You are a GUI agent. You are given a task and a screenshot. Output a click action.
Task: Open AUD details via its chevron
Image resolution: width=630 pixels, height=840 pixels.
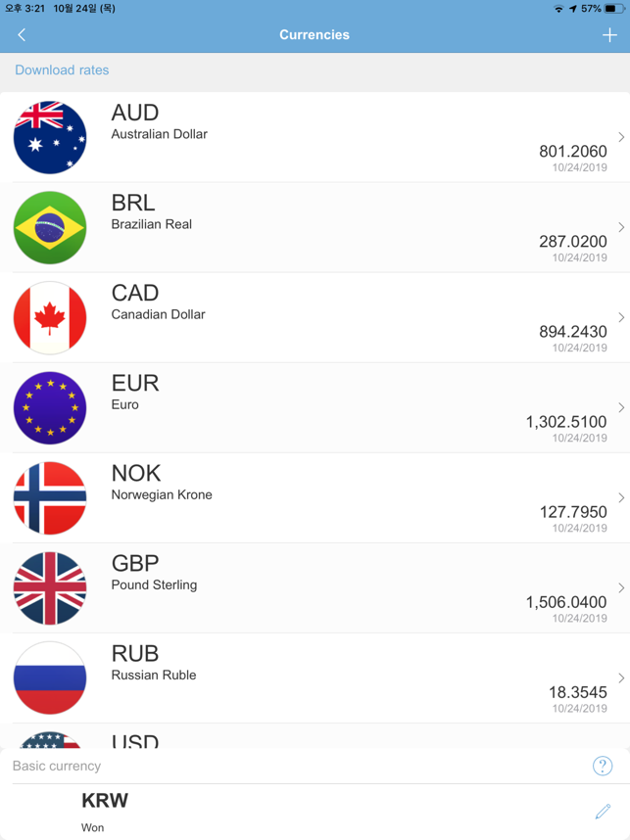coord(621,137)
